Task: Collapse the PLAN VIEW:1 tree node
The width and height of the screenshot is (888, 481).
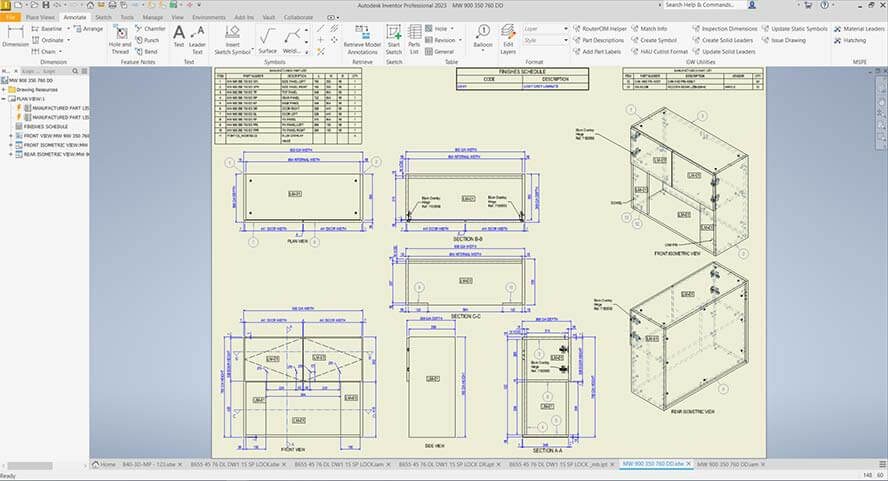Action: (x=4, y=99)
